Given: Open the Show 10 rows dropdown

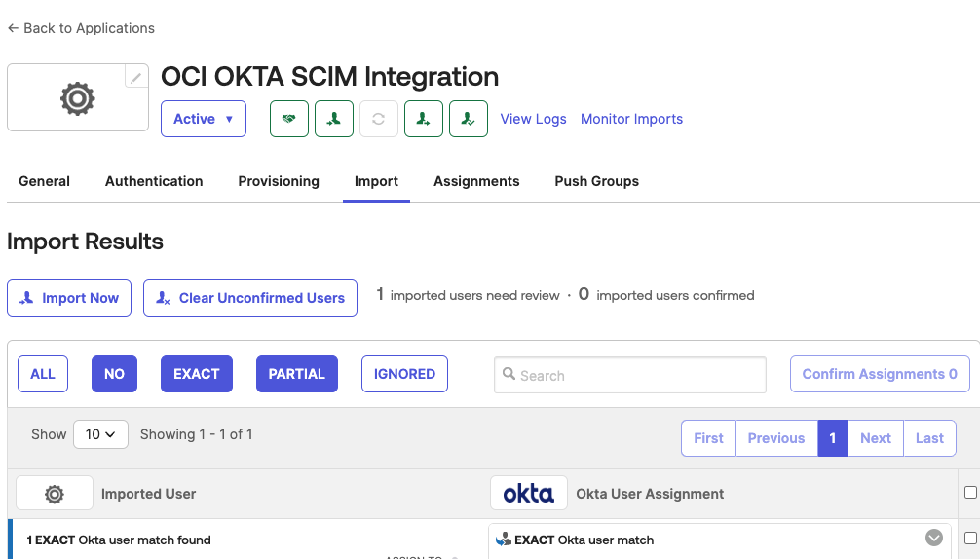Looking at the screenshot, I should (100, 434).
